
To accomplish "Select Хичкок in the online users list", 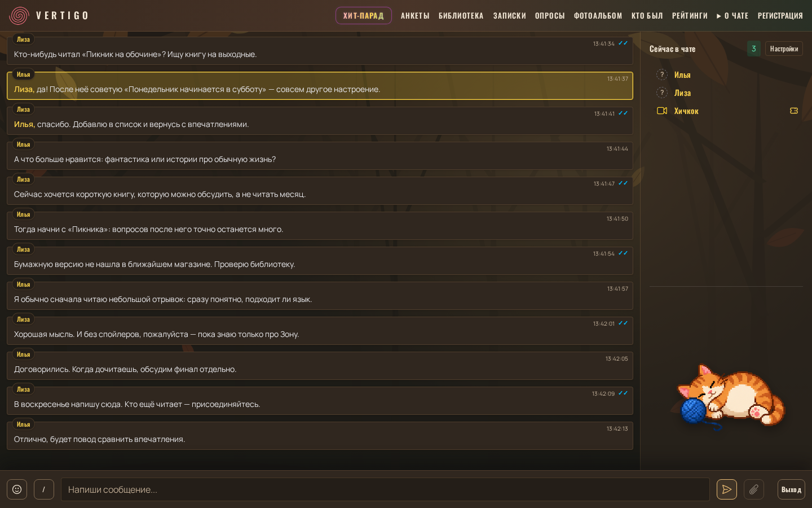I will [686, 111].
